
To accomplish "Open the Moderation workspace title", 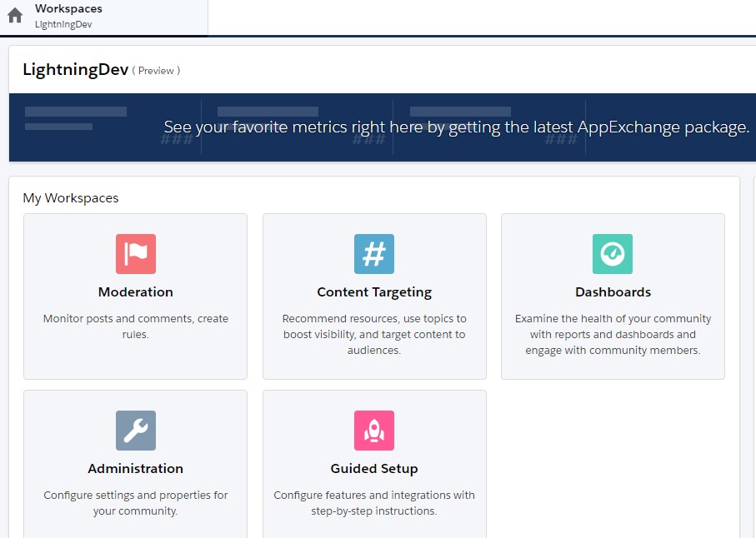I will pyautogui.click(x=135, y=292).
